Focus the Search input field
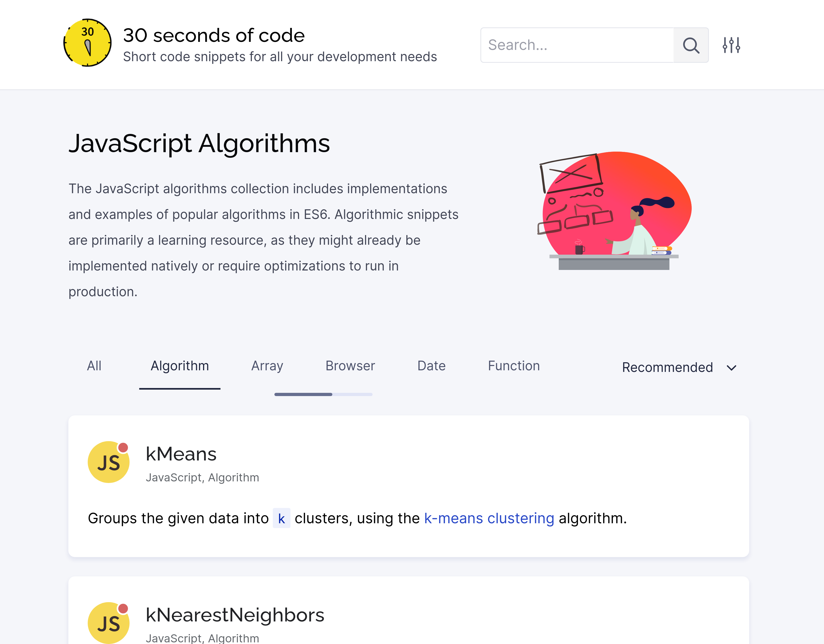Viewport: 824px width, 644px height. pyautogui.click(x=577, y=45)
